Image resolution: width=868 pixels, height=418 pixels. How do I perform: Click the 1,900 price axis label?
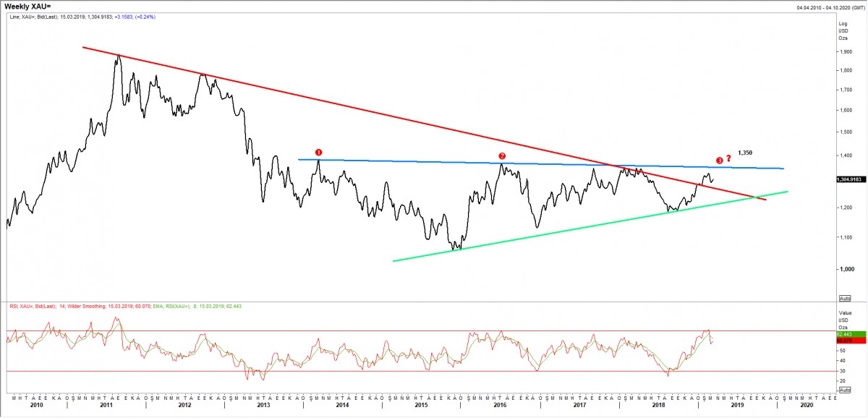[x=843, y=52]
